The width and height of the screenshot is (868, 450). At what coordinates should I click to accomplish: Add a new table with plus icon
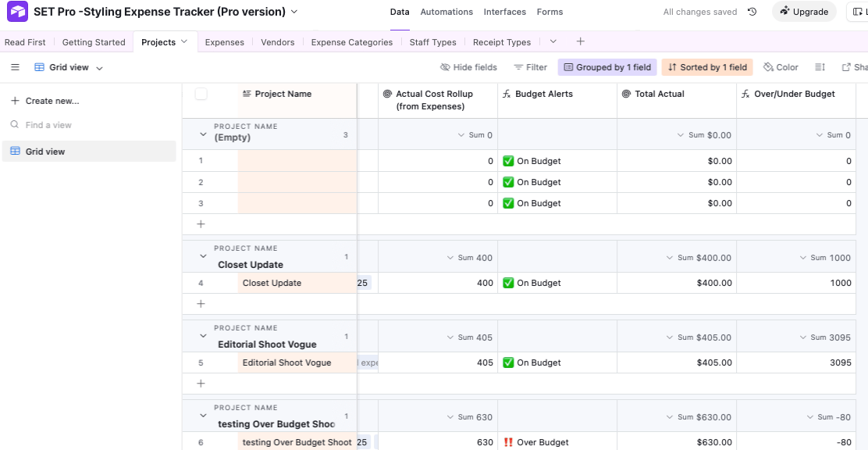(x=580, y=41)
